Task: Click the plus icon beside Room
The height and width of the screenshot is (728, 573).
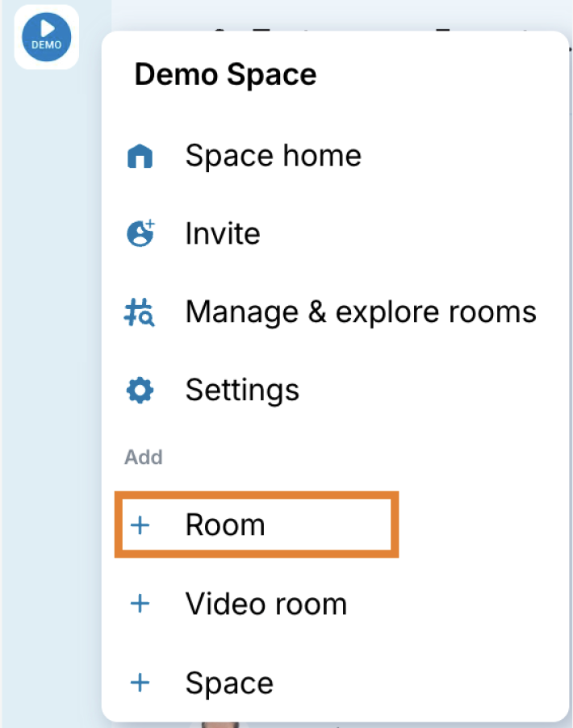Action: coord(140,525)
